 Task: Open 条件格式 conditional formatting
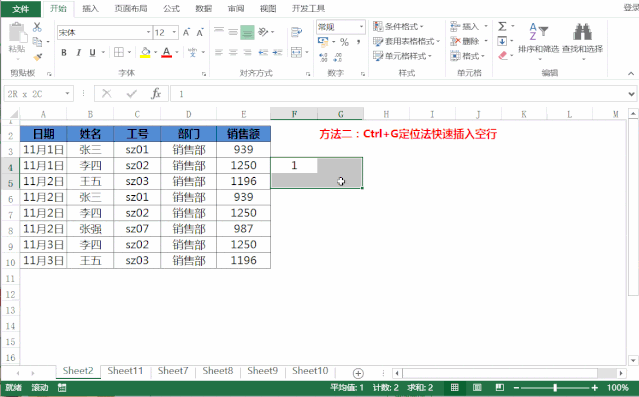point(399,26)
